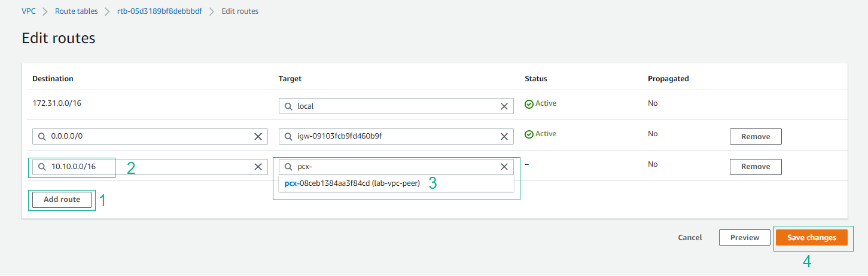
Task: Focus the igw-09103fcb9fd460b9f target input
Action: coord(396,136)
